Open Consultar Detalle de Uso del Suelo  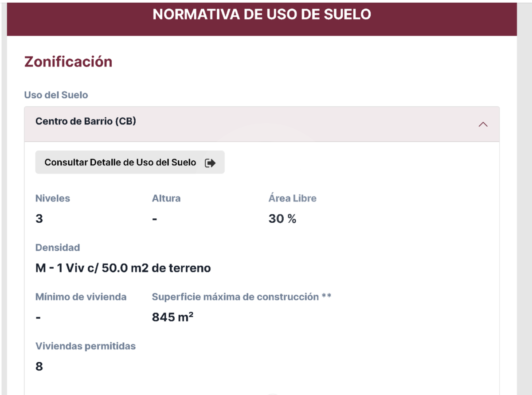[x=129, y=162]
